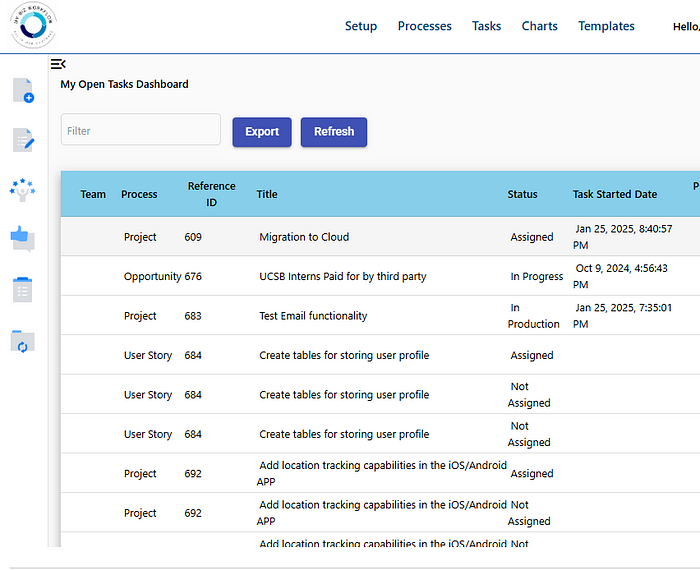700x570 pixels.
Task: Open the edit document pencil sidebar icon
Action: (23, 140)
